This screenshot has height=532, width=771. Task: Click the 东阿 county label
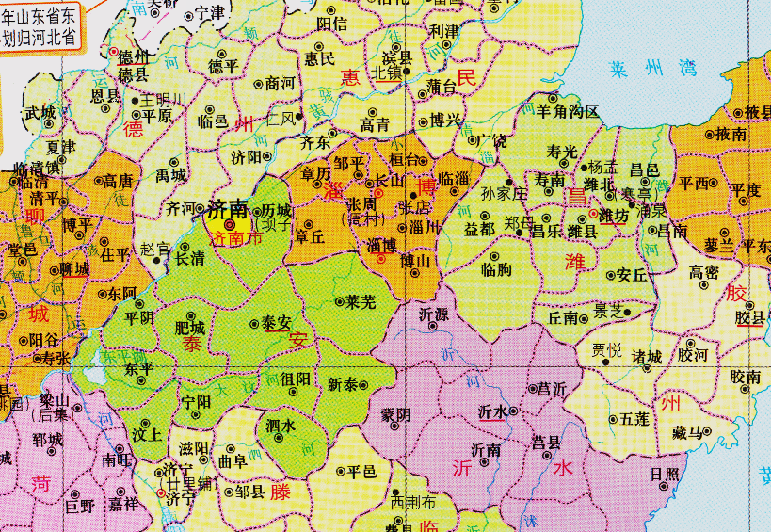click(122, 294)
